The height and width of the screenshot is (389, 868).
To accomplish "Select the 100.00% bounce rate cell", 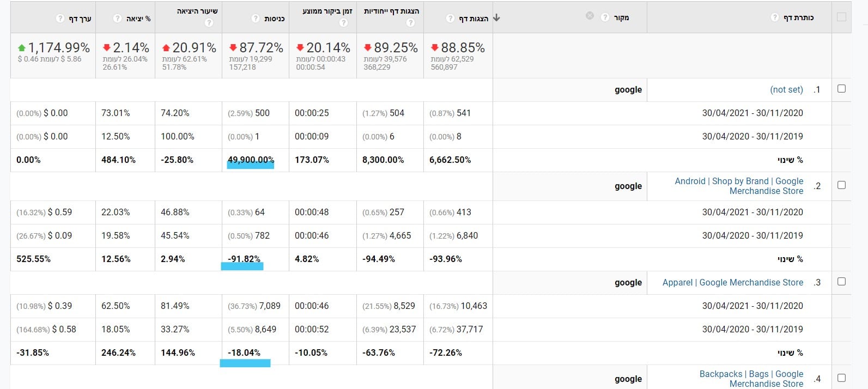I will pos(178,136).
